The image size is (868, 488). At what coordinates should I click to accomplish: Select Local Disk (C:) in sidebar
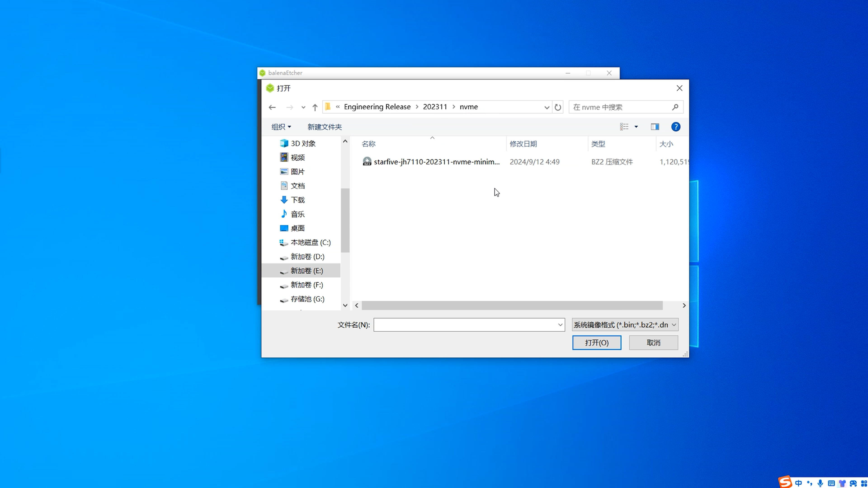[x=310, y=242]
